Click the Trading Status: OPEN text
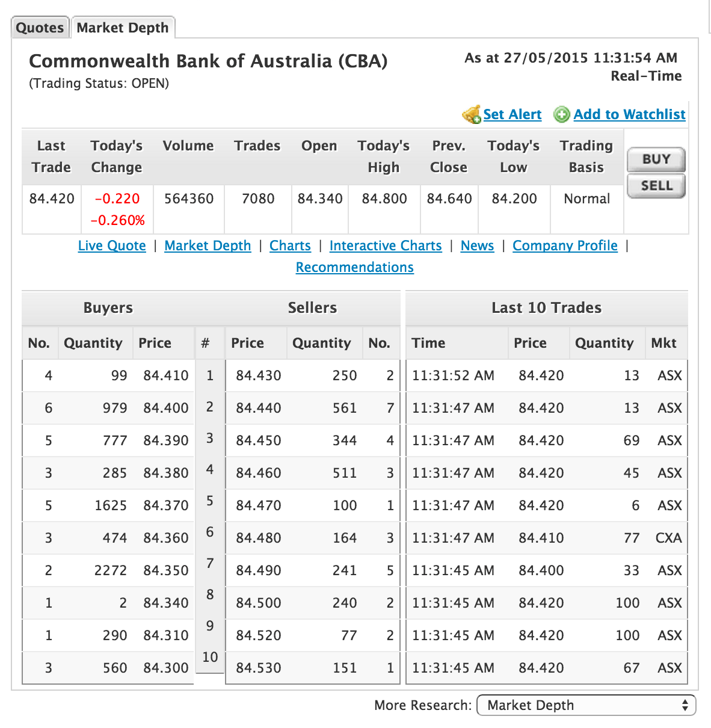The image size is (711, 728). [99, 83]
